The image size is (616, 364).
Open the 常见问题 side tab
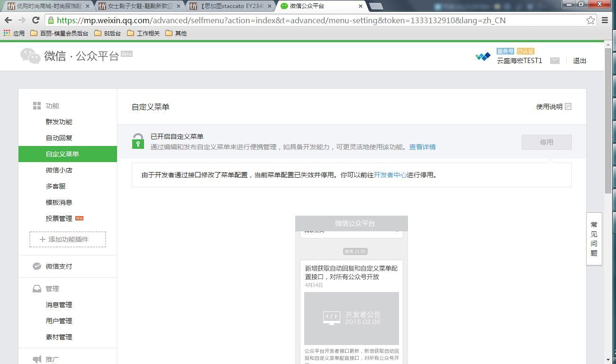[x=594, y=239]
